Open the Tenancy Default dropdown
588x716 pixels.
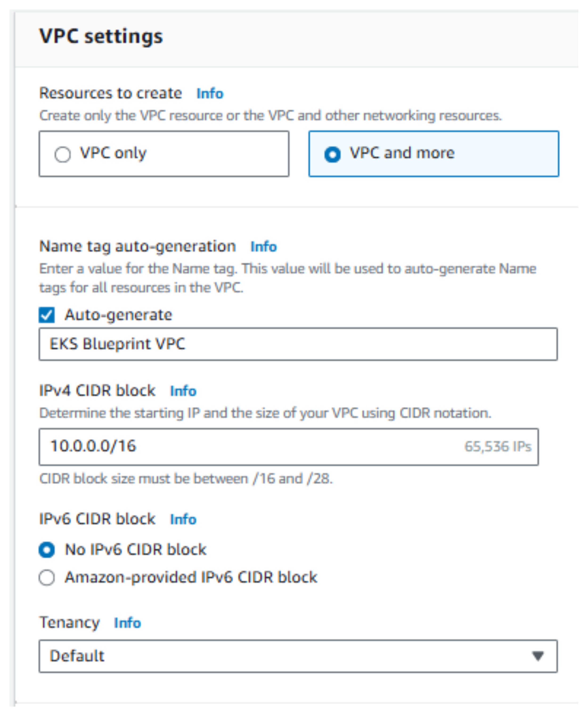tap(298, 656)
